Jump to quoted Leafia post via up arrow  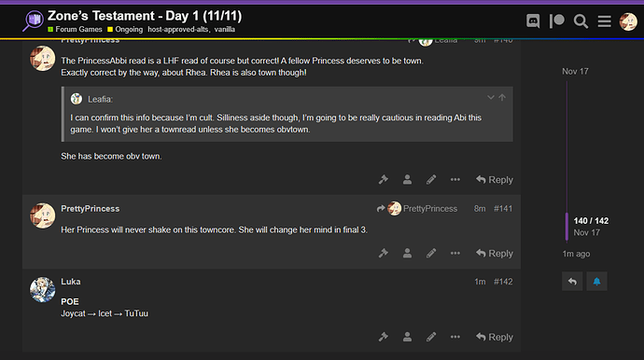(502, 97)
